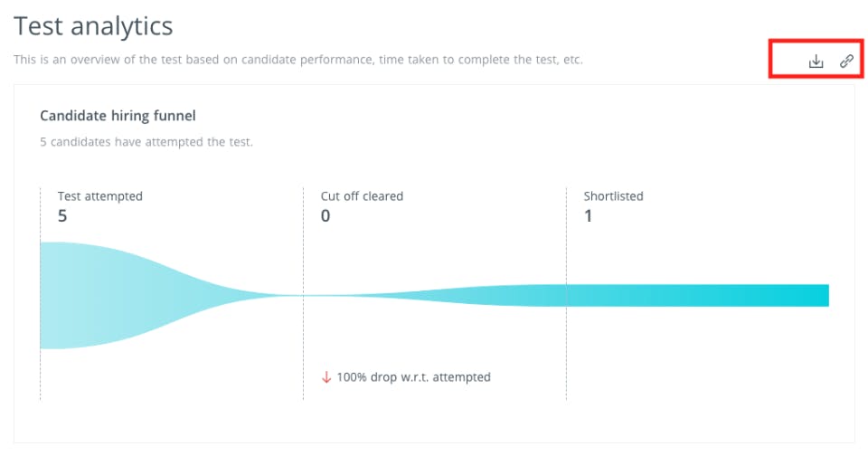This screenshot has width=868, height=456.
Task: Click the count 5 under Test attempted
Action: tap(62, 216)
